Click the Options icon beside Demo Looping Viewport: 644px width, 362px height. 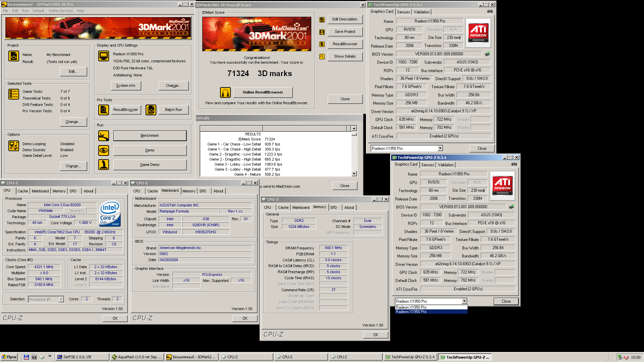click(x=14, y=146)
